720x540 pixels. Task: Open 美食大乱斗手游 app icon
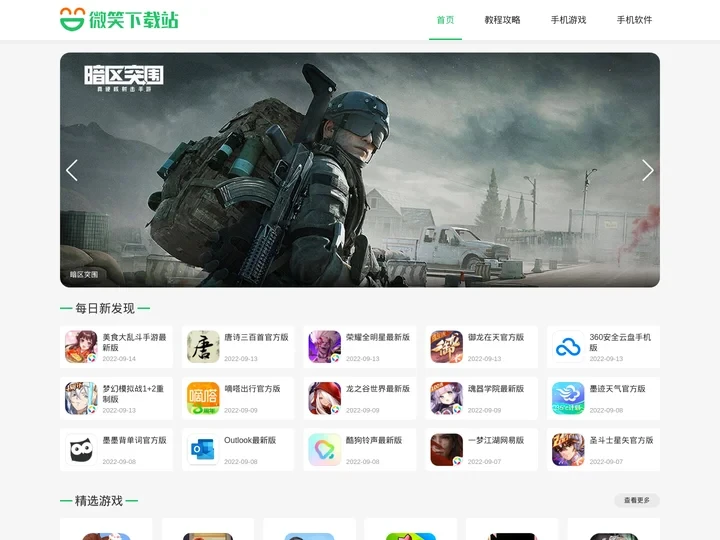[81, 347]
